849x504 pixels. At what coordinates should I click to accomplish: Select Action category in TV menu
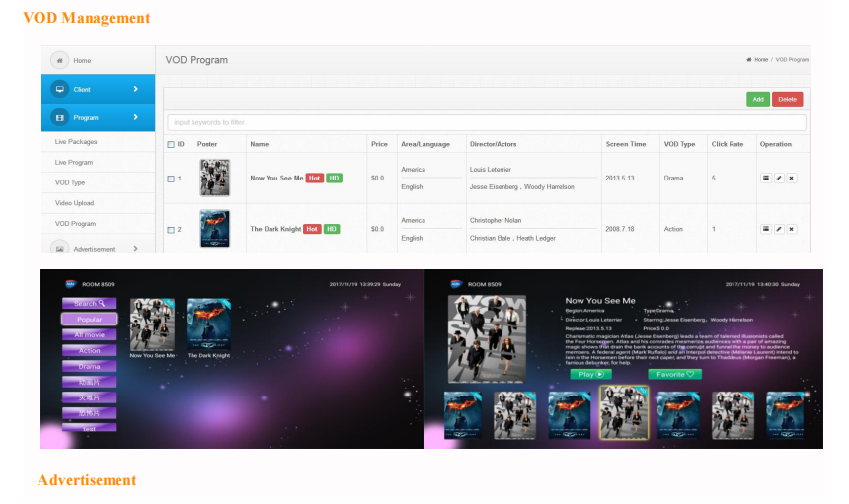point(89,350)
